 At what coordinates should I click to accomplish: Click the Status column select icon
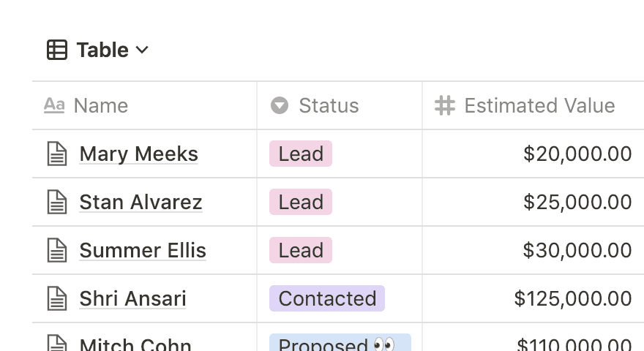coord(280,105)
